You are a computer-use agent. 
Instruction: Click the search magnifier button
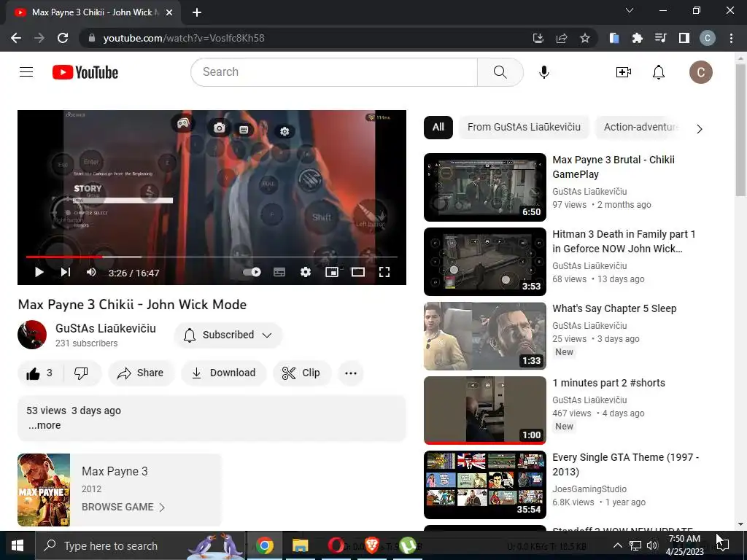point(500,72)
